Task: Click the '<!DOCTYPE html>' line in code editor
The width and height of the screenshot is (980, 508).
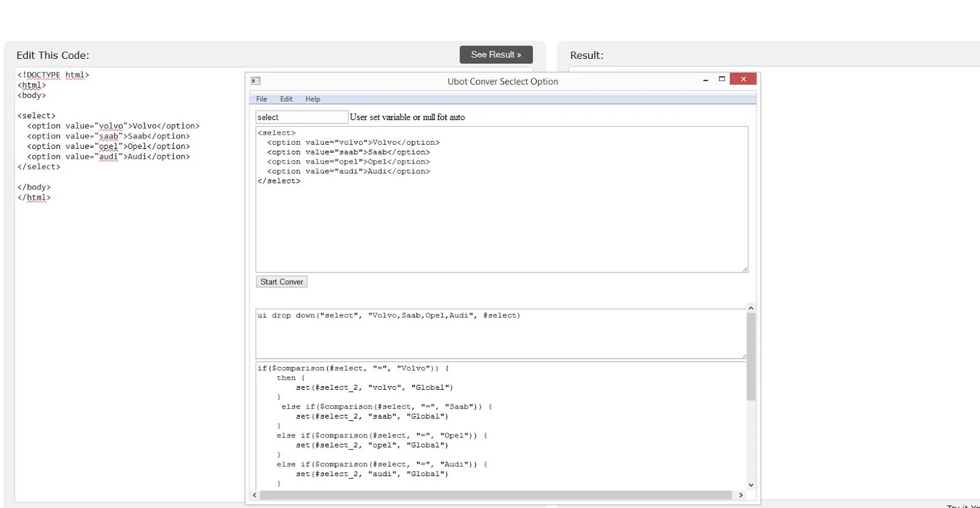Action: (53, 75)
